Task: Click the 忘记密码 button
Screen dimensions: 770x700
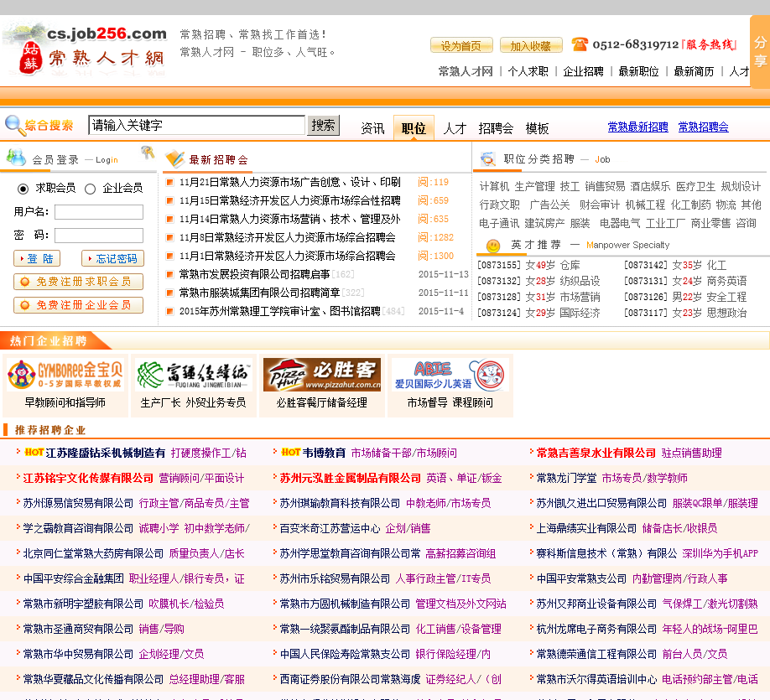Action: 112,258
